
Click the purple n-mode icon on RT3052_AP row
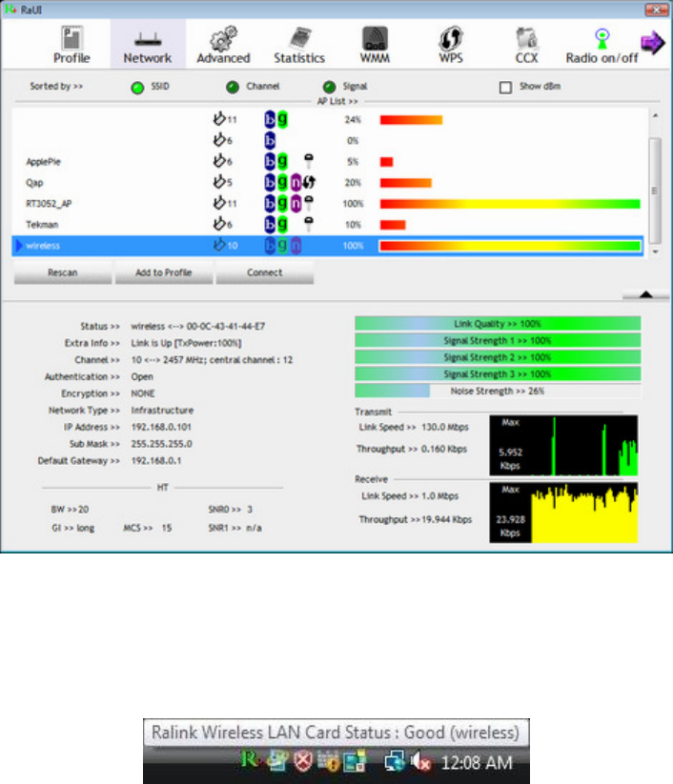[x=296, y=204]
